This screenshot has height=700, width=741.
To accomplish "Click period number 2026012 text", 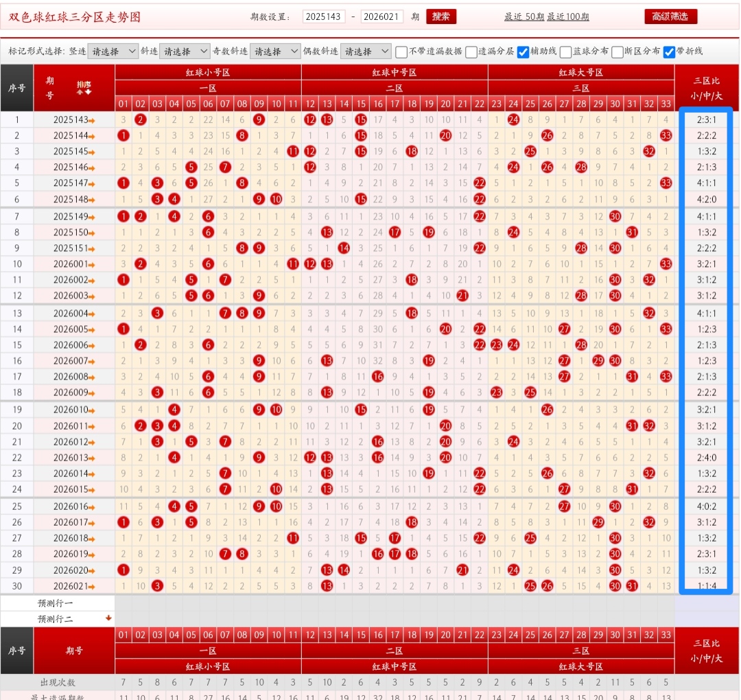I will coord(71,441).
